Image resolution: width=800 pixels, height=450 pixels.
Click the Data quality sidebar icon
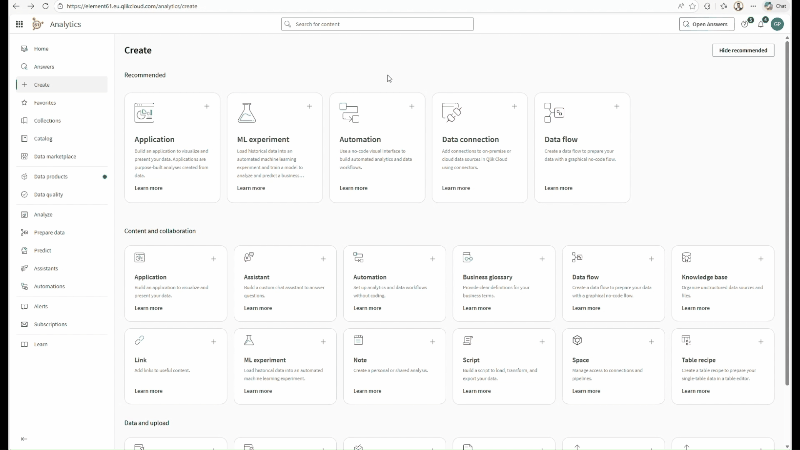pos(24,194)
